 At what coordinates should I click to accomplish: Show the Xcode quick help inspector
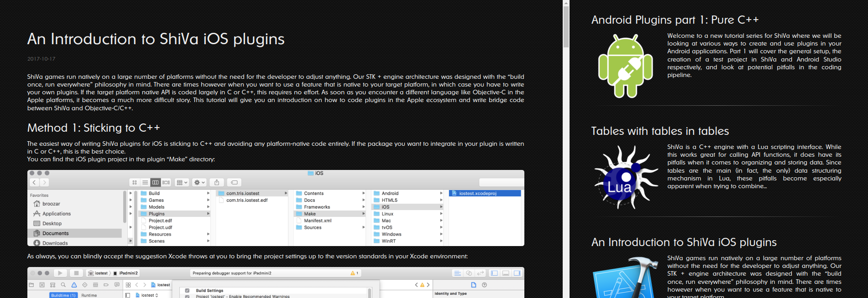point(485,285)
